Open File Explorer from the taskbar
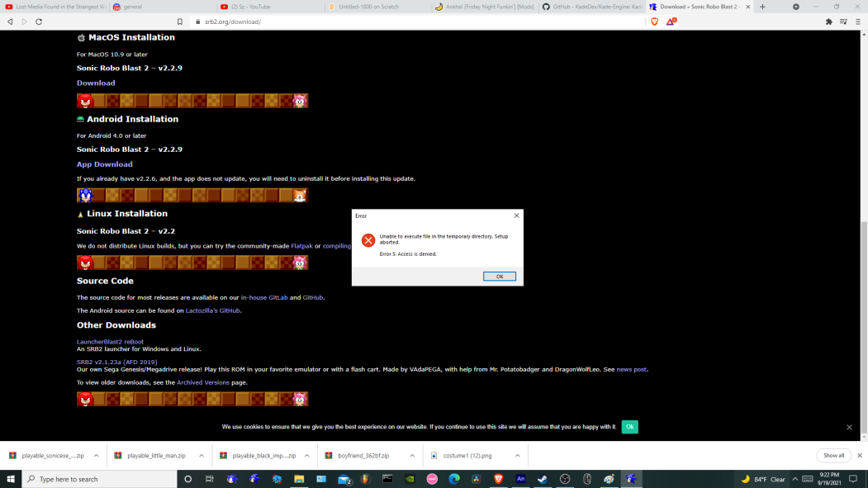The height and width of the screenshot is (488, 868). pyautogui.click(x=299, y=479)
